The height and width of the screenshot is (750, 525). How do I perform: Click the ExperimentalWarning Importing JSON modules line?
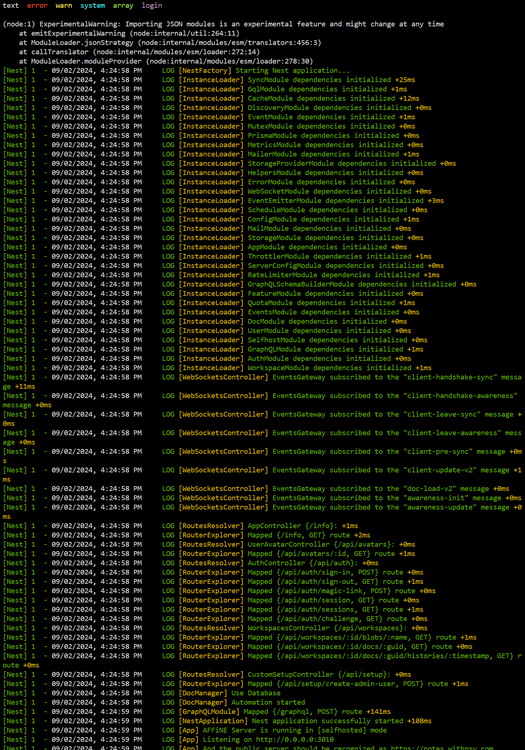point(223,24)
